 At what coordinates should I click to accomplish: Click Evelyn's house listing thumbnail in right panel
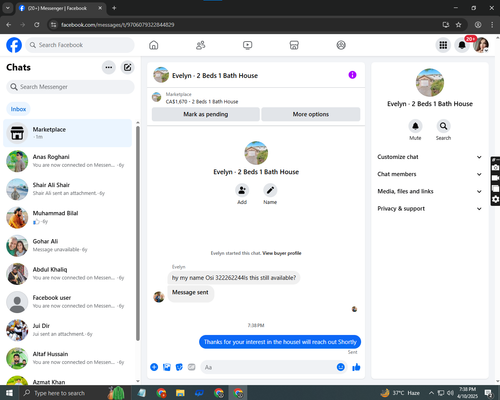430,82
